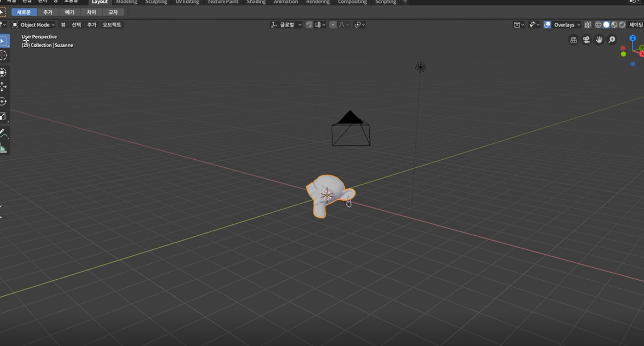
Task: Switch to the Modeling workspace tab
Action: (x=127, y=2)
